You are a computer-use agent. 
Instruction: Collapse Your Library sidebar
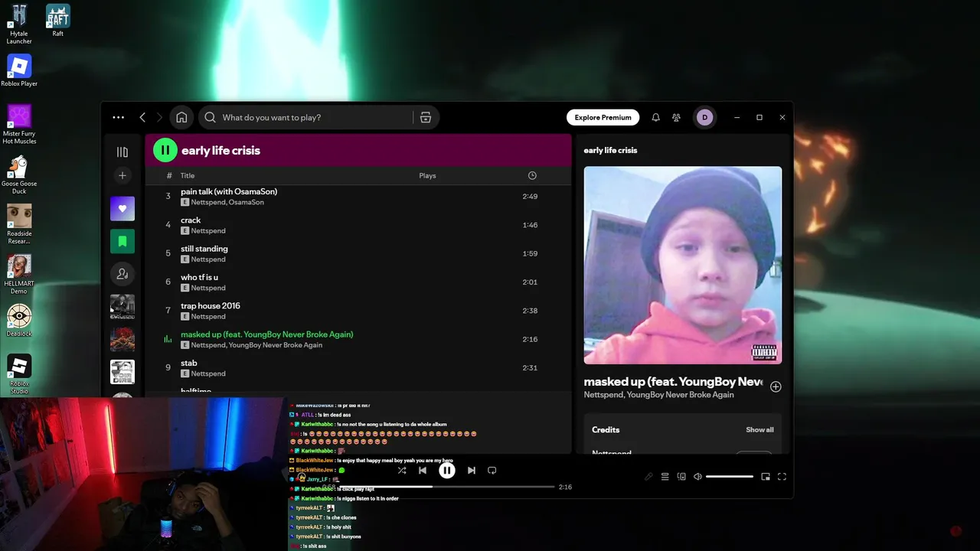click(x=122, y=152)
